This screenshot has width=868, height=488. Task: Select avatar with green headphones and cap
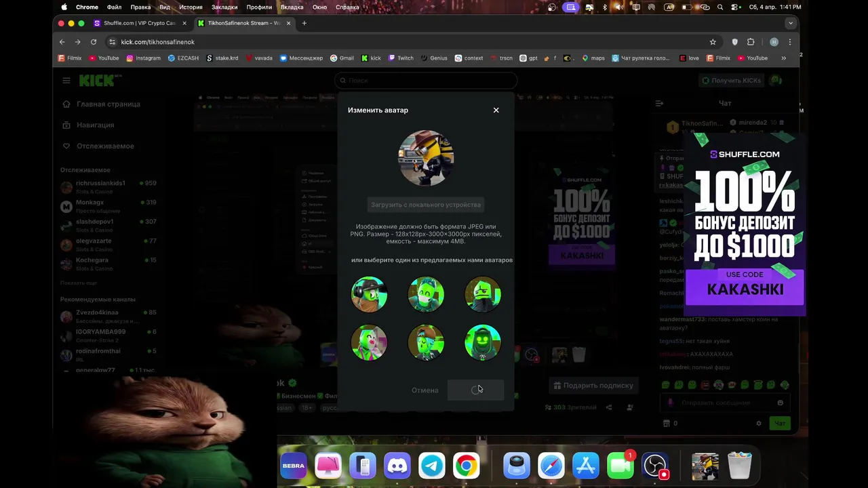click(x=370, y=294)
